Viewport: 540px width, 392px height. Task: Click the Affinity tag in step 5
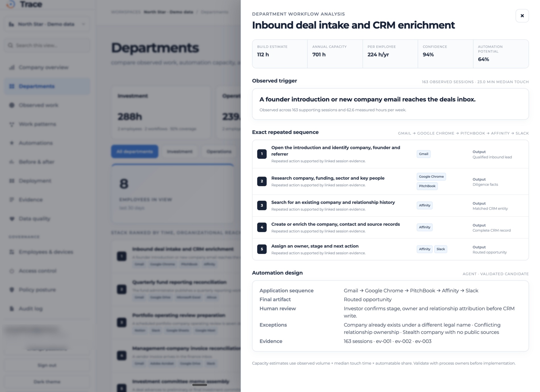[425, 249]
